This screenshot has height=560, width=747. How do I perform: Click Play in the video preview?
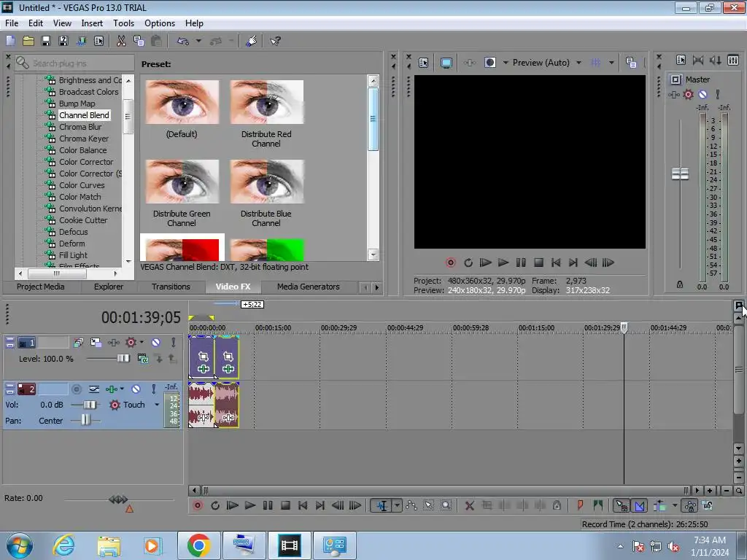pos(503,262)
